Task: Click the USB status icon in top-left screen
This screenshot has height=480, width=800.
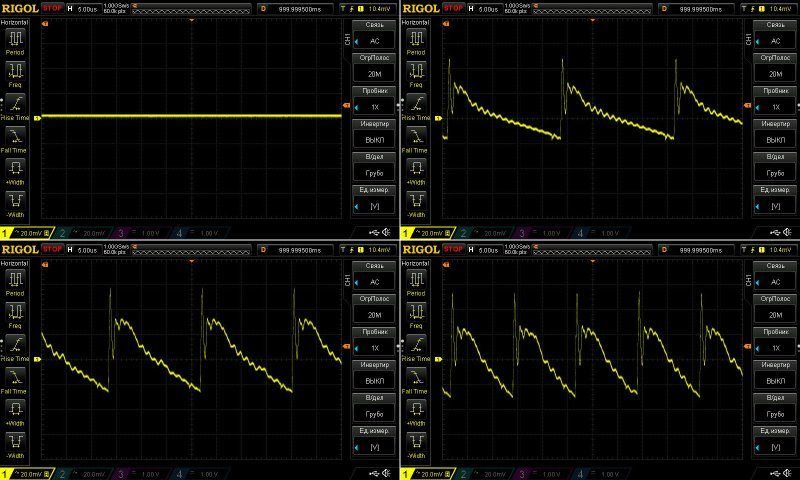Action: coord(374,232)
